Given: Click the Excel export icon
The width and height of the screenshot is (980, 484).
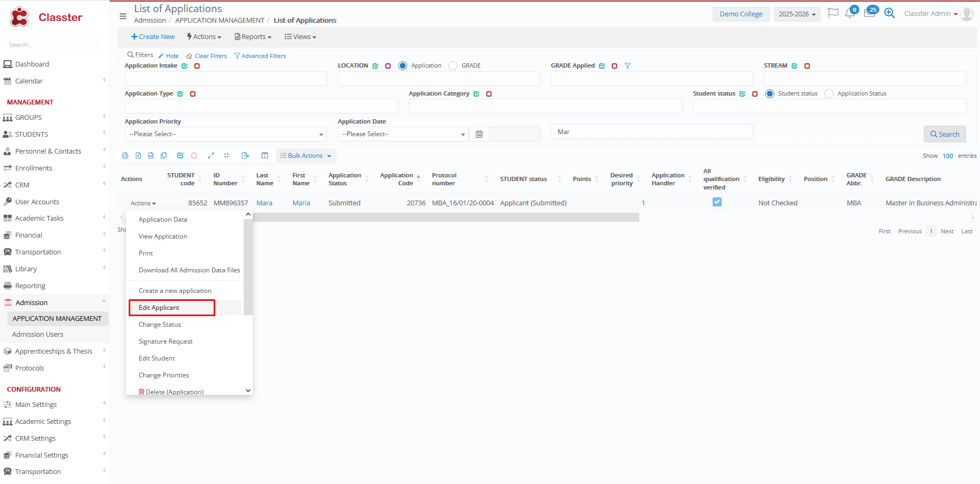Looking at the screenshot, I should [x=138, y=156].
